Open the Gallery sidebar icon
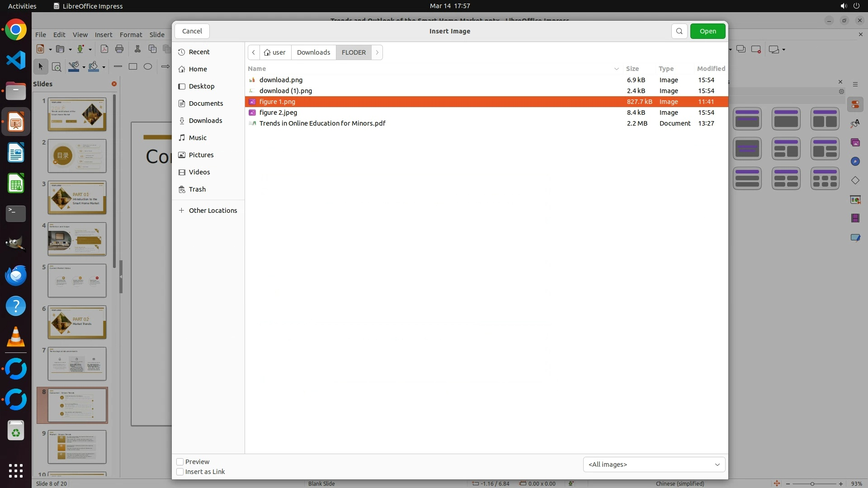 point(855,143)
